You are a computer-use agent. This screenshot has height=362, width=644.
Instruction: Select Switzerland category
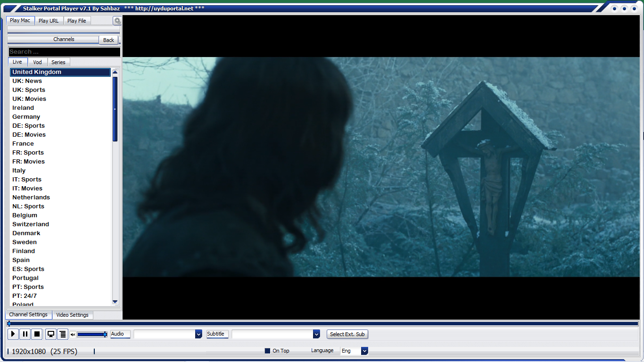point(60,224)
